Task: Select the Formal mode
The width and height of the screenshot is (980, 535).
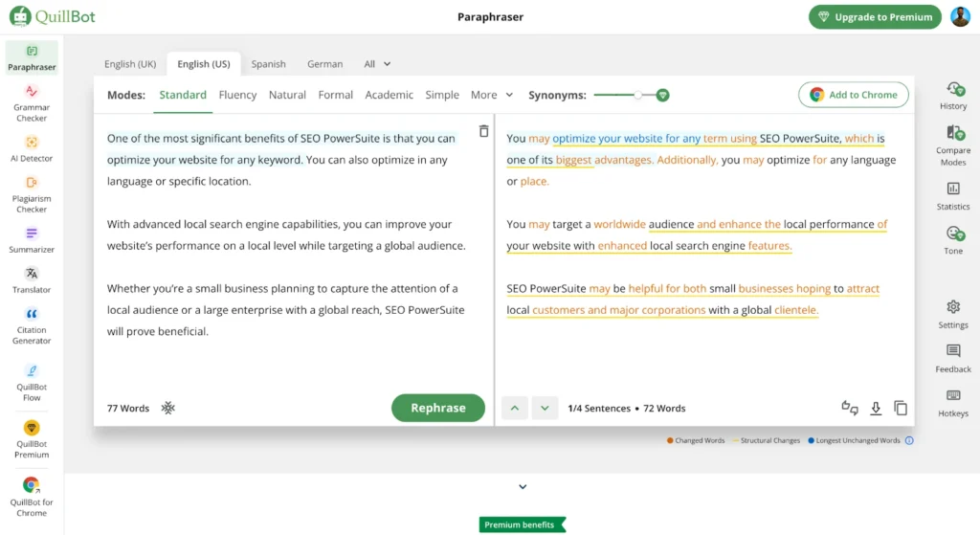Action: point(335,95)
